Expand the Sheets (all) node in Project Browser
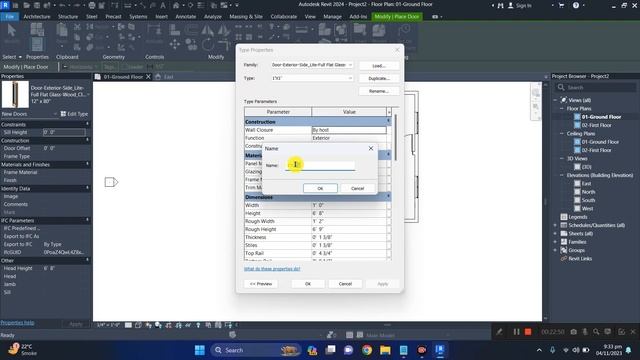Viewport: 640px width, 360px height. point(555,233)
